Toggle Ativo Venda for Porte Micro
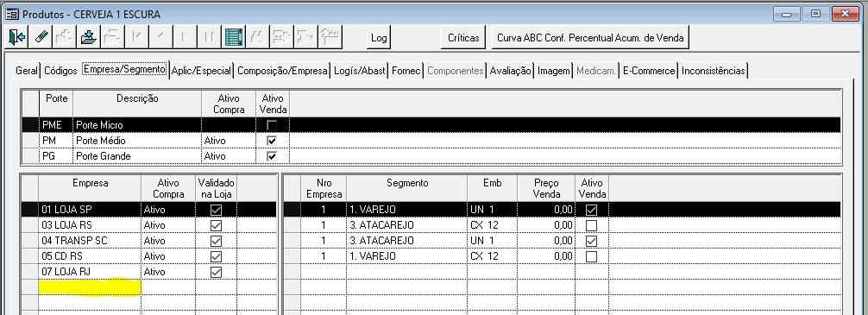 click(272, 125)
